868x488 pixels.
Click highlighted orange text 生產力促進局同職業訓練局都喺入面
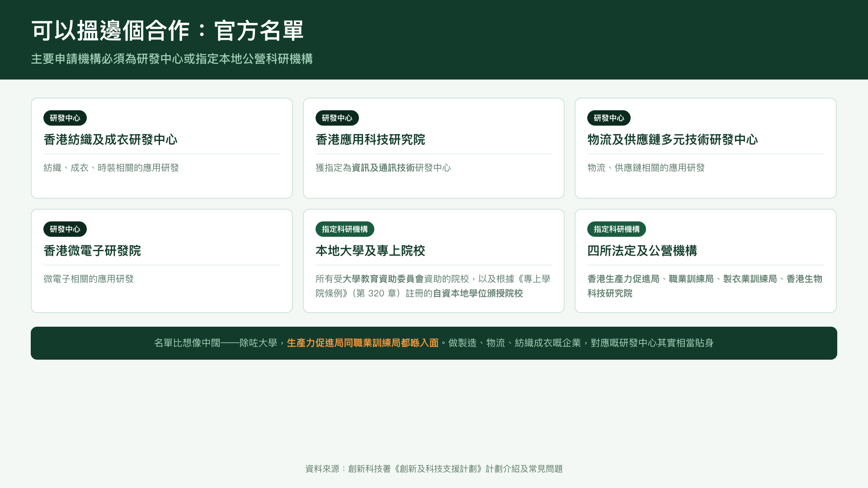(363, 343)
